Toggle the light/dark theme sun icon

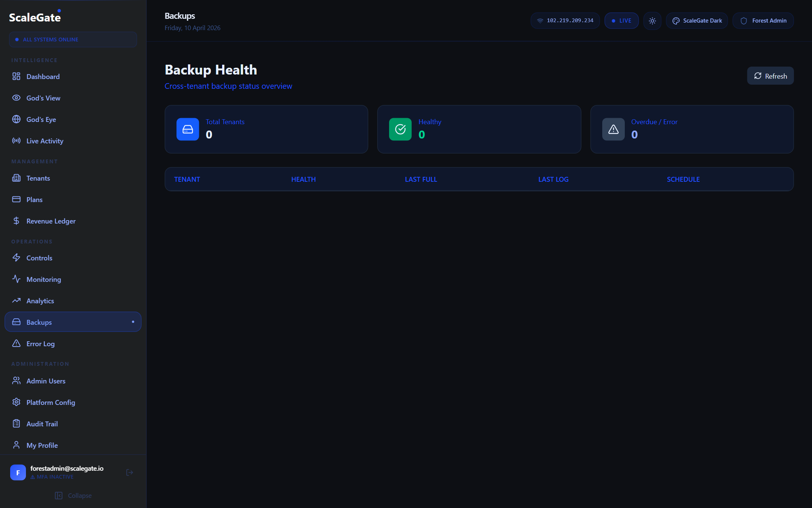(652, 21)
